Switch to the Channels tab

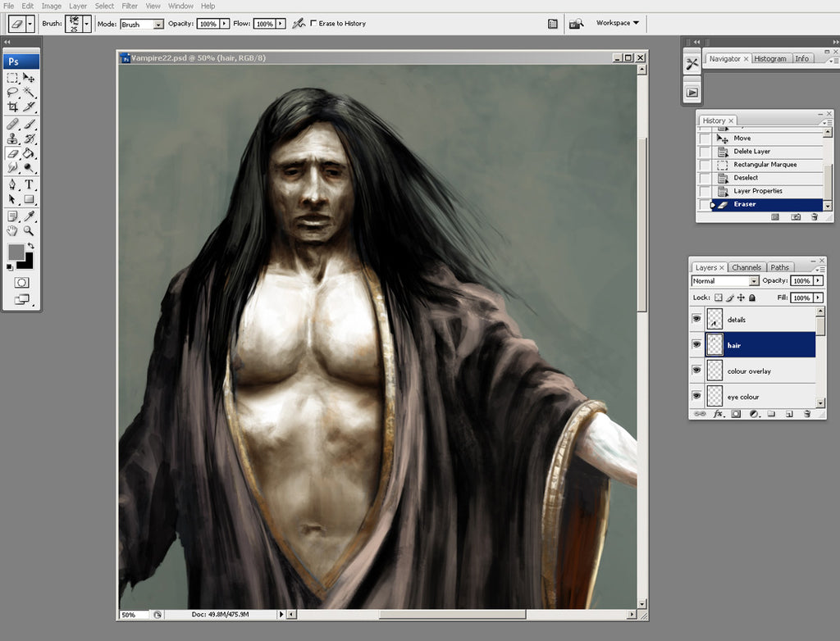click(746, 267)
